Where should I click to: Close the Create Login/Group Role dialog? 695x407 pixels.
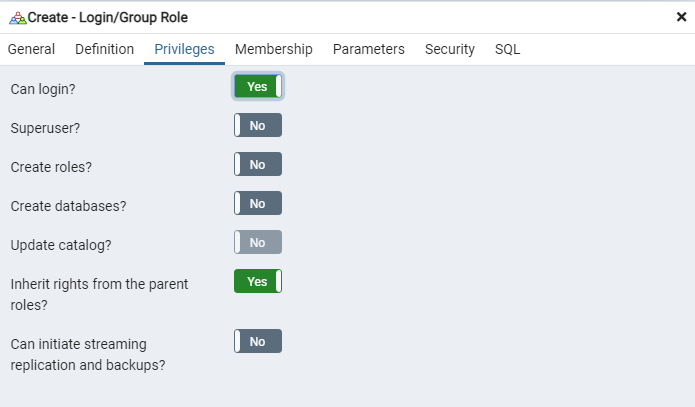(x=681, y=17)
